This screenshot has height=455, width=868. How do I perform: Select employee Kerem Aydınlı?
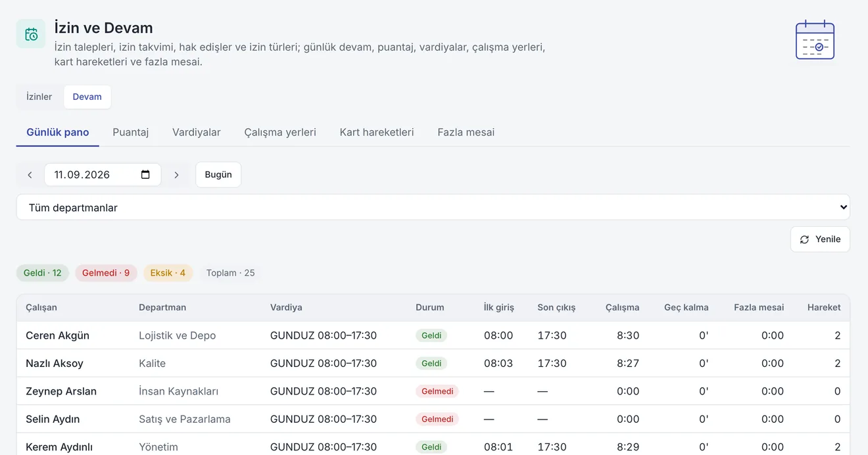59,447
